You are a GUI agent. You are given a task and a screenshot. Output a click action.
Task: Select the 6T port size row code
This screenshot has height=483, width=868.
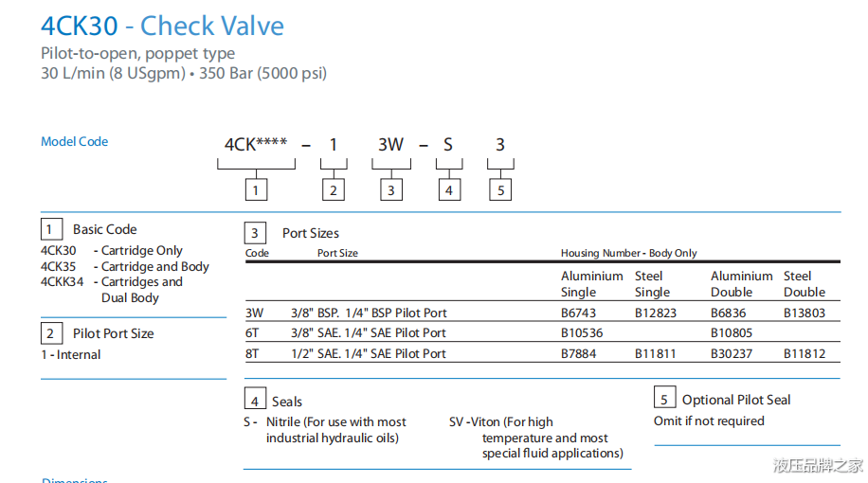pyautogui.click(x=254, y=333)
